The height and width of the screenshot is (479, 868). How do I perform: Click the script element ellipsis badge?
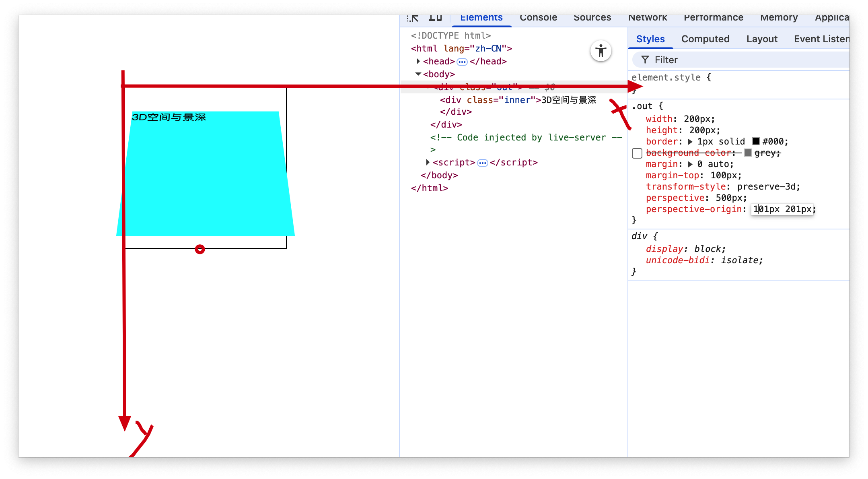tap(482, 163)
